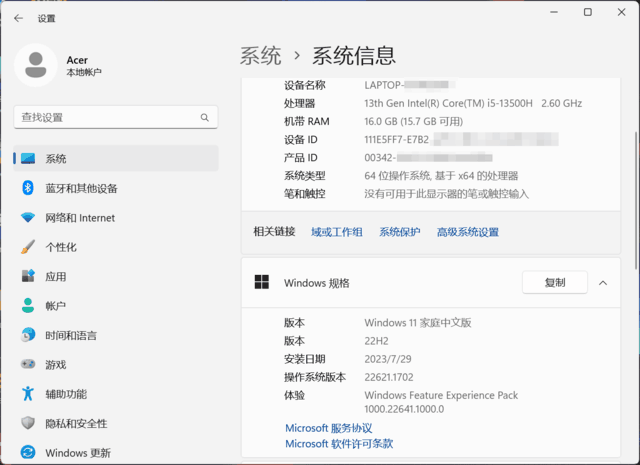Click the Bluetooth icon in sidebar
Viewport: 640px width, 465px height.
(x=28, y=188)
